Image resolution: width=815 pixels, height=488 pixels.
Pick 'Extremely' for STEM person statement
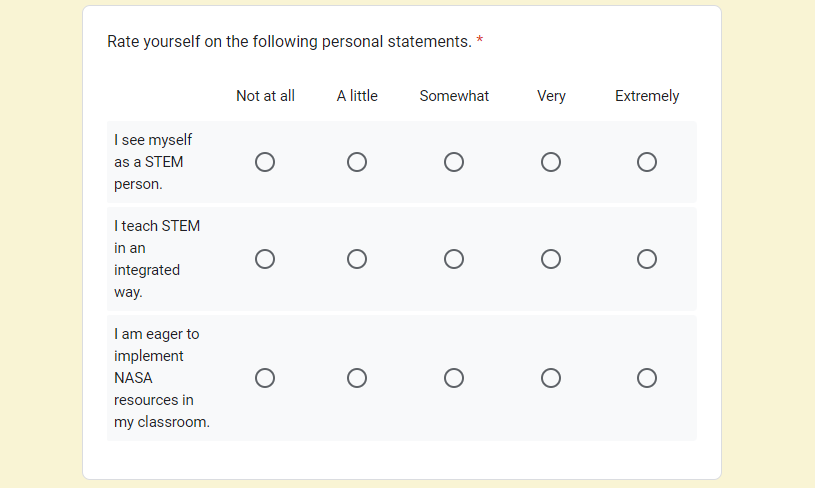647,162
